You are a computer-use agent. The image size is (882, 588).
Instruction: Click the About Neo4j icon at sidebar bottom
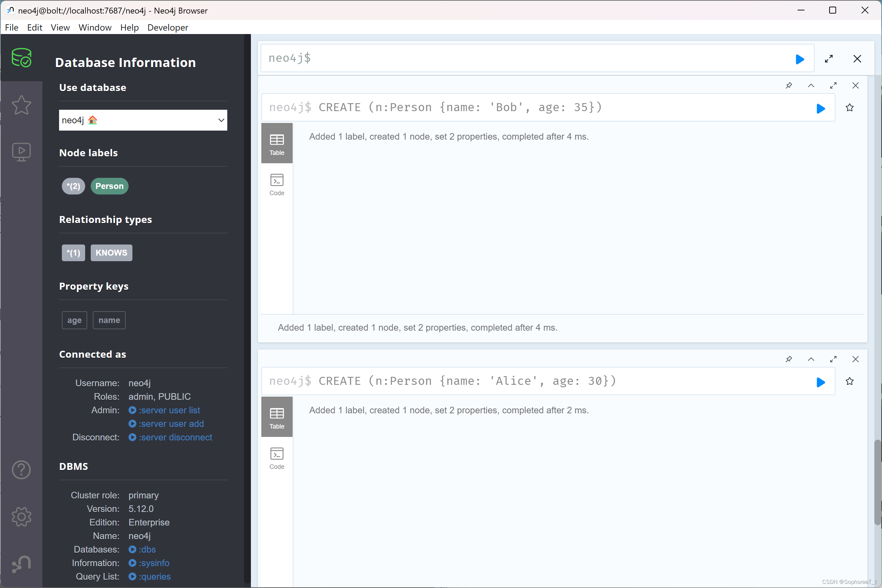pos(22,564)
